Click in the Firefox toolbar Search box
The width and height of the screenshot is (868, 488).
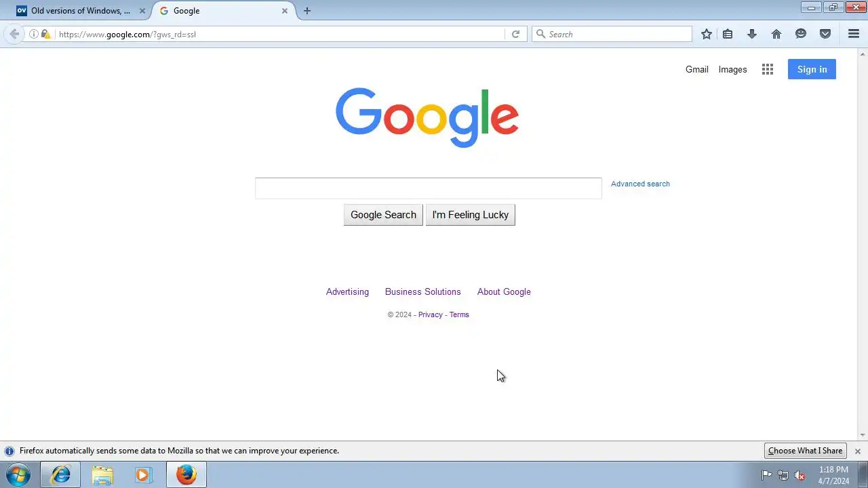tap(612, 34)
